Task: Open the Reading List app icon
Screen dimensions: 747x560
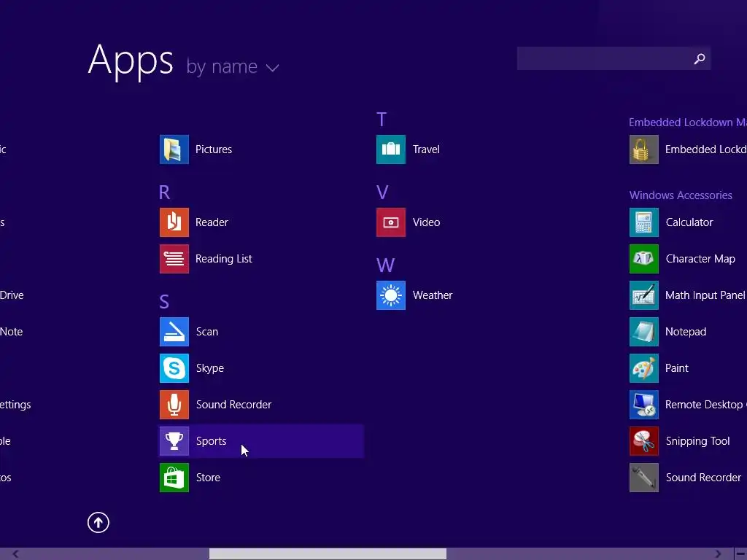Action: click(174, 259)
